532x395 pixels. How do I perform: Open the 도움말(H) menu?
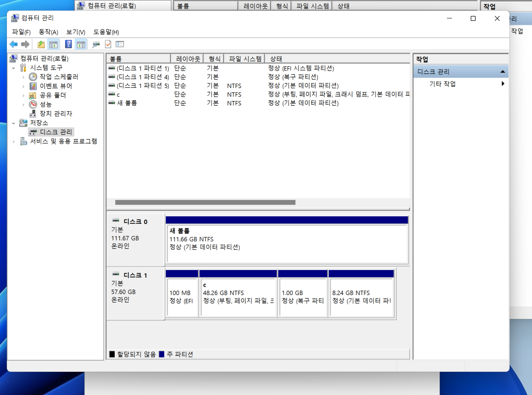pos(106,32)
